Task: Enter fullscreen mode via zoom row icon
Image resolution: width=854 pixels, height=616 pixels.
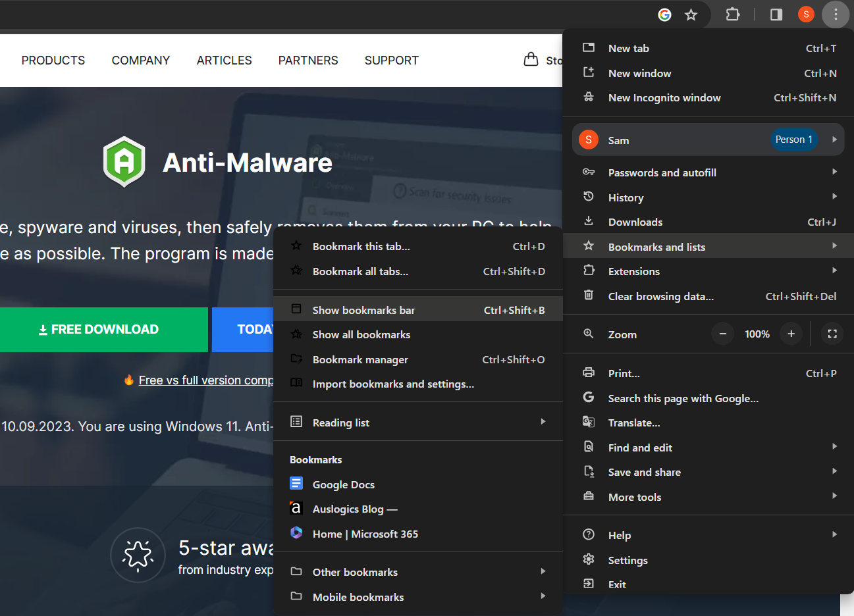Action: tap(832, 334)
